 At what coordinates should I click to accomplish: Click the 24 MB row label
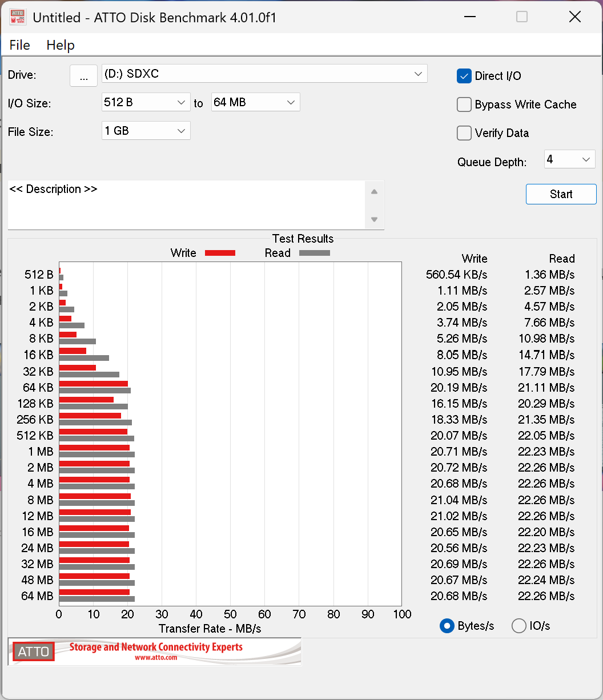(38, 548)
